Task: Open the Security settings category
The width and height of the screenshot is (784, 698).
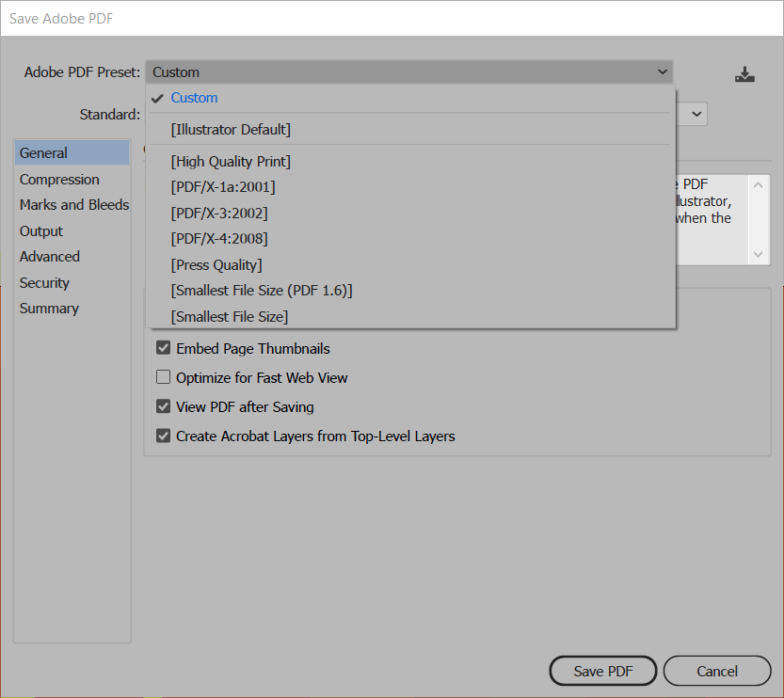Action: coord(72,283)
